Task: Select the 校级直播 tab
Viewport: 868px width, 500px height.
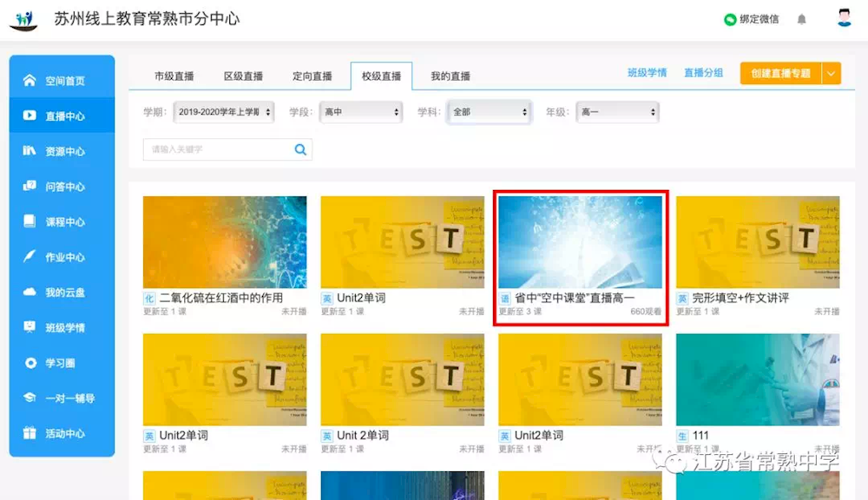Action: click(381, 76)
